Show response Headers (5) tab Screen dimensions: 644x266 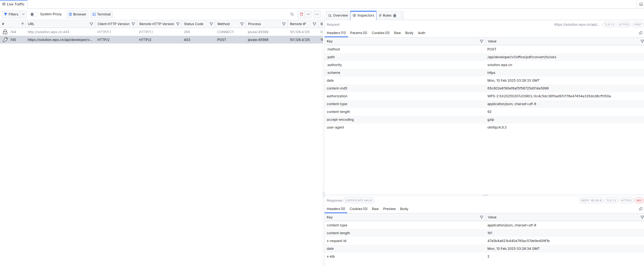click(336, 209)
